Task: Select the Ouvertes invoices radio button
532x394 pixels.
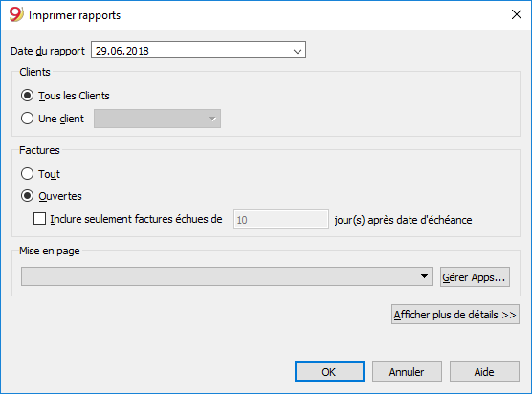Action: coord(27,196)
